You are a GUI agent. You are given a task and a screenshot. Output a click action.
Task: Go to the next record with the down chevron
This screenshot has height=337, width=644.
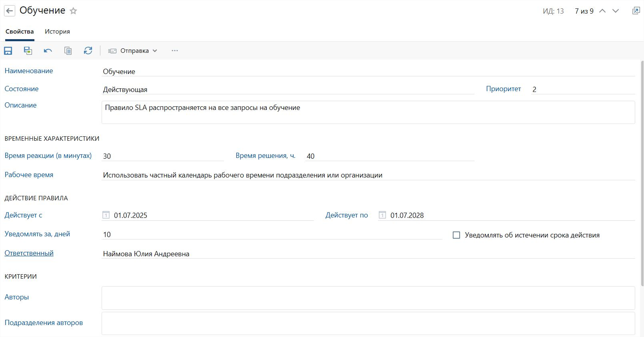(616, 11)
